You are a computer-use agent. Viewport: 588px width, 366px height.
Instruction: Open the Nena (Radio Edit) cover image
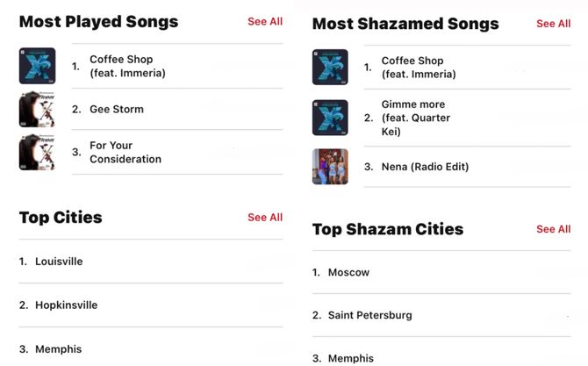[x=330, y=167]
